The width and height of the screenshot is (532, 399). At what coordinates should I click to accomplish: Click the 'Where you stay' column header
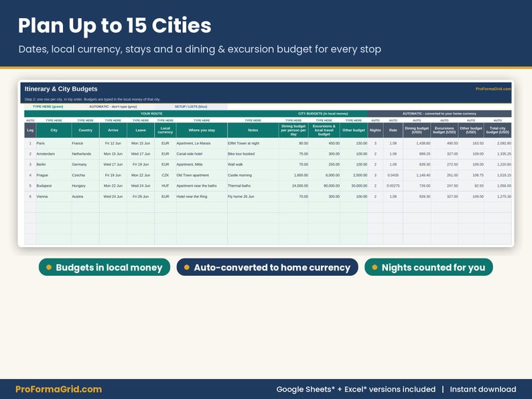point(202,130)
